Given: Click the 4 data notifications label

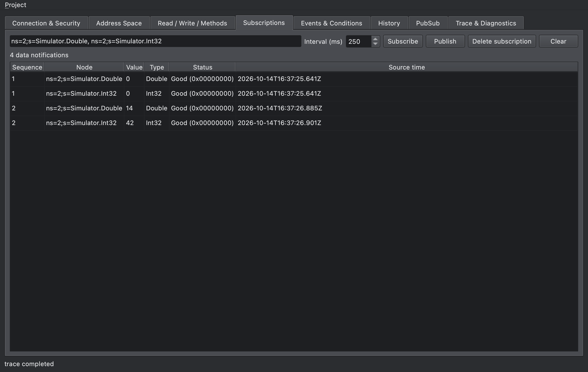Looking at the screenshot, I should coord(39,55).
